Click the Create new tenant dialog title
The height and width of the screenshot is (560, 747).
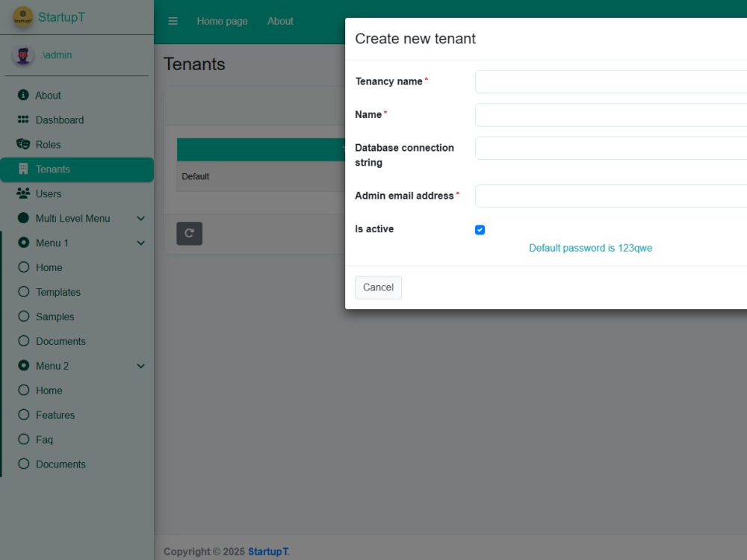click(415, 39)
